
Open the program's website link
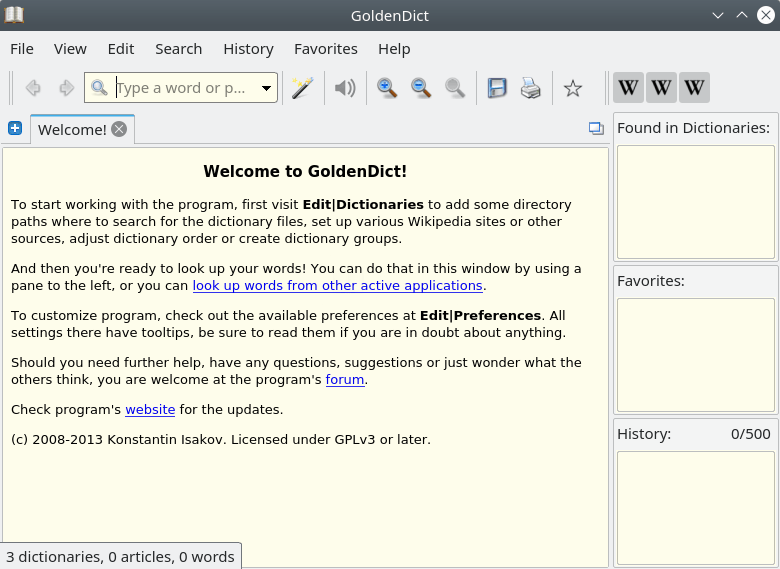click(x=150, y=409)
